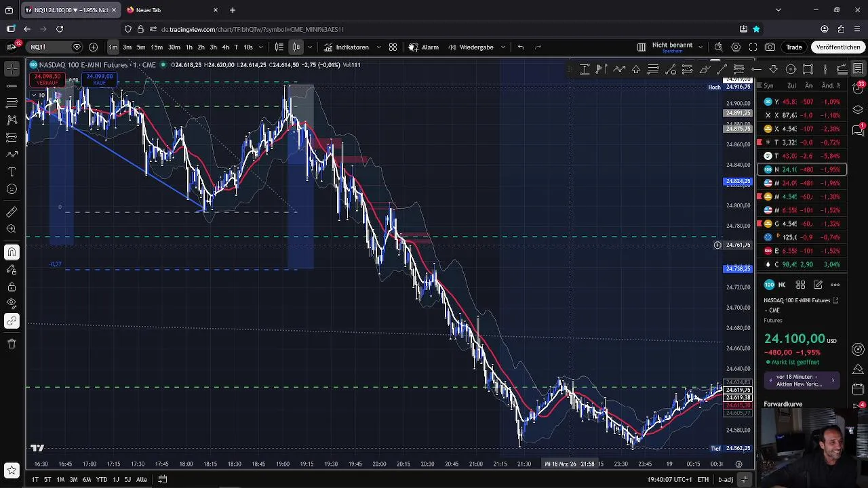Open the emoji and icons tool
This screenshot has width=868, height=488.
coord(12,189)
